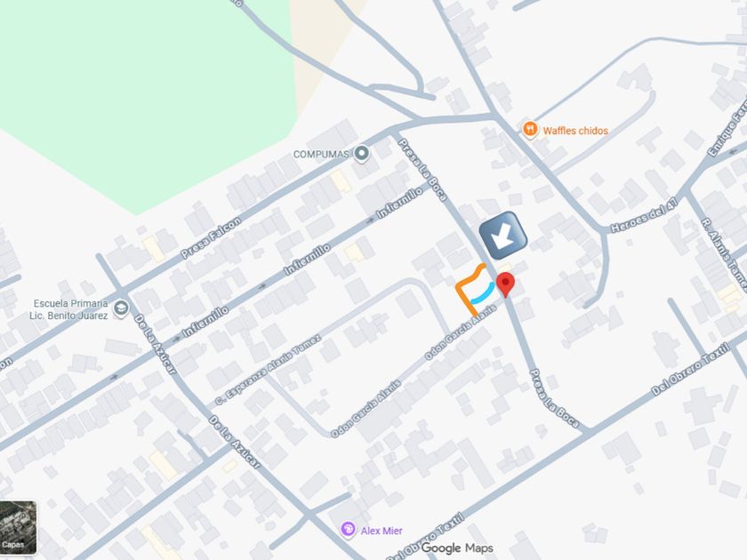This screenshot has height=560, width=747.
Task: Select the COMPUMAS place marker
Action: point(362,153)
